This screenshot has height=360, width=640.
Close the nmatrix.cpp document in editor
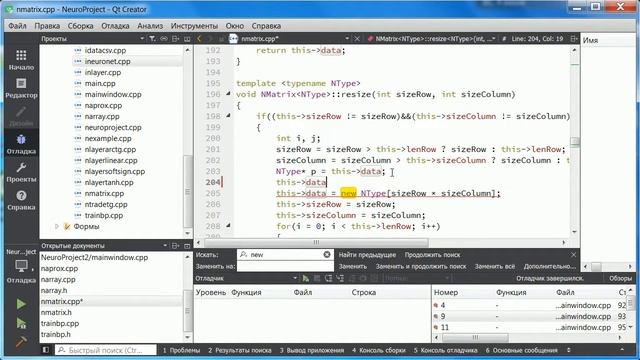pyautogui.click(x=357, y=39)
